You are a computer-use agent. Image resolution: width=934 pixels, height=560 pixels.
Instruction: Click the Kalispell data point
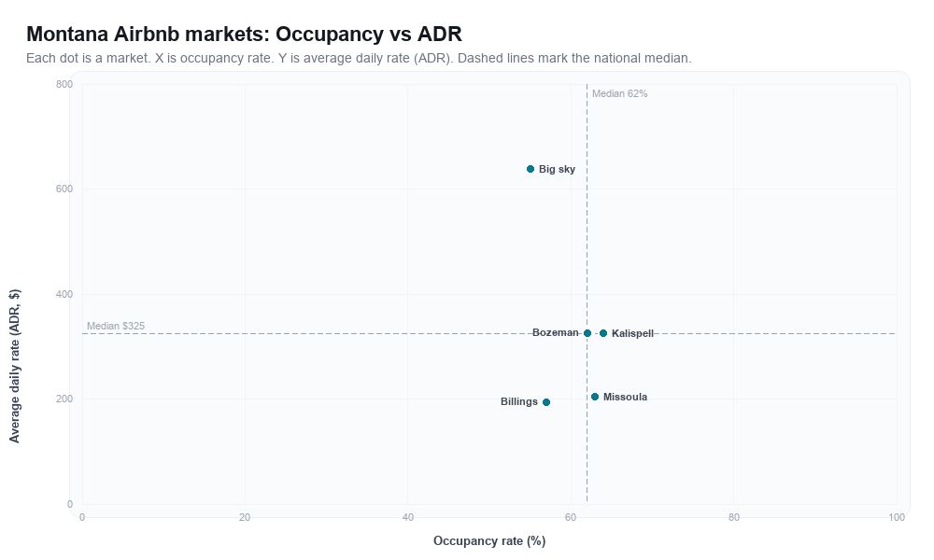603,333
